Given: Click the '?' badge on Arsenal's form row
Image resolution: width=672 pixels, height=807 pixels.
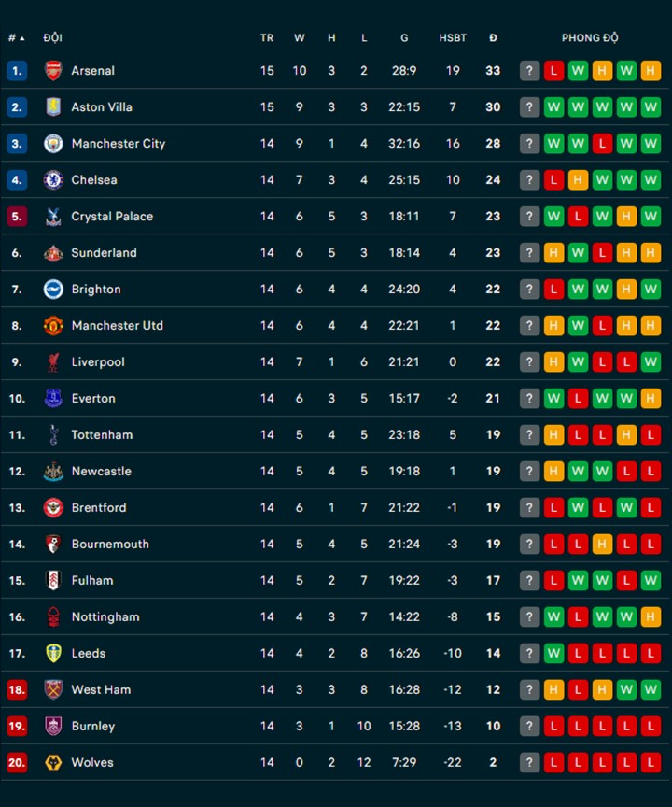Looking at the screenshot, I should [531, 70].
